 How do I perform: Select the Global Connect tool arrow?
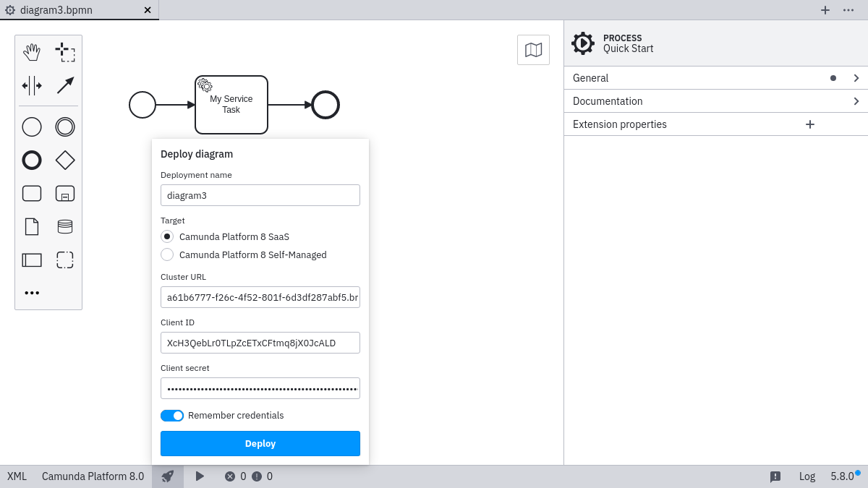(x=65, y=85)
